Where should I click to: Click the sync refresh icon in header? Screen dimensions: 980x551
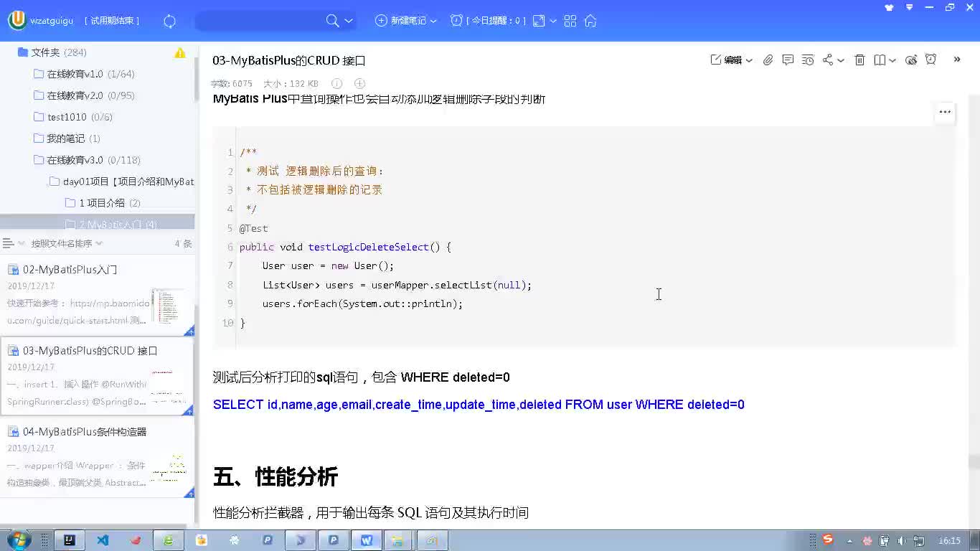170,21
